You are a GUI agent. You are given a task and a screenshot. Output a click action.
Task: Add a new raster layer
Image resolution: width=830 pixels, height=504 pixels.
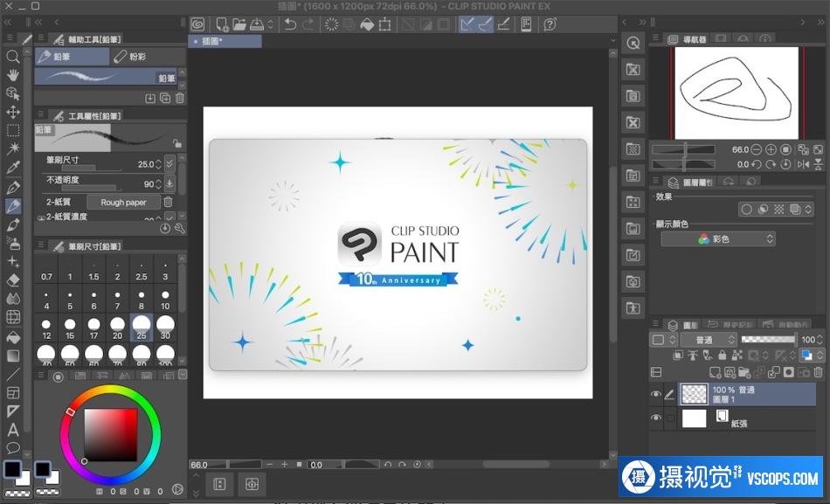pos(716,372)
